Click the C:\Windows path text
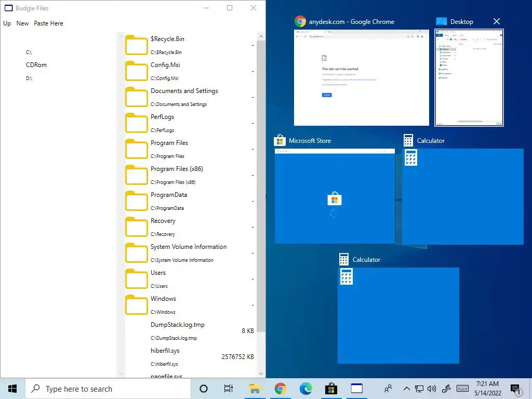532x399 pixels. [163, 312]
